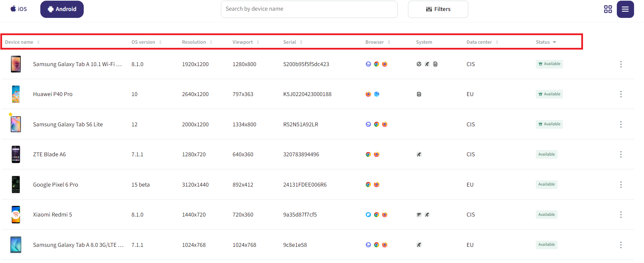Sort table by OS version
644x263 pixels.
click(x=146, y=42)
